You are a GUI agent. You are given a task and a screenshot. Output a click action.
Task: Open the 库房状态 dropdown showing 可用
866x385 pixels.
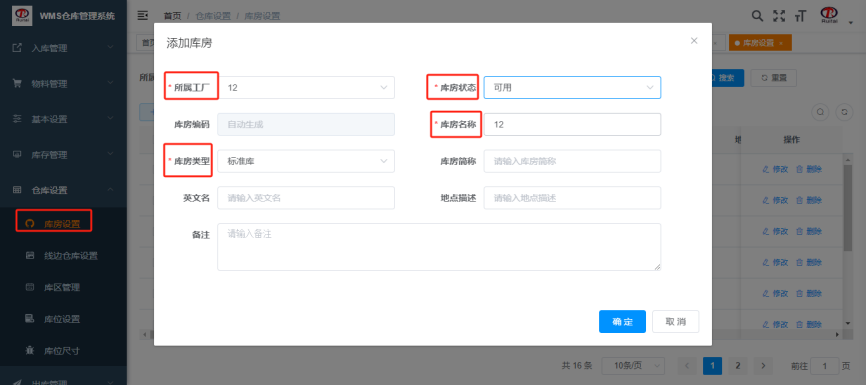tap(572, 87)
